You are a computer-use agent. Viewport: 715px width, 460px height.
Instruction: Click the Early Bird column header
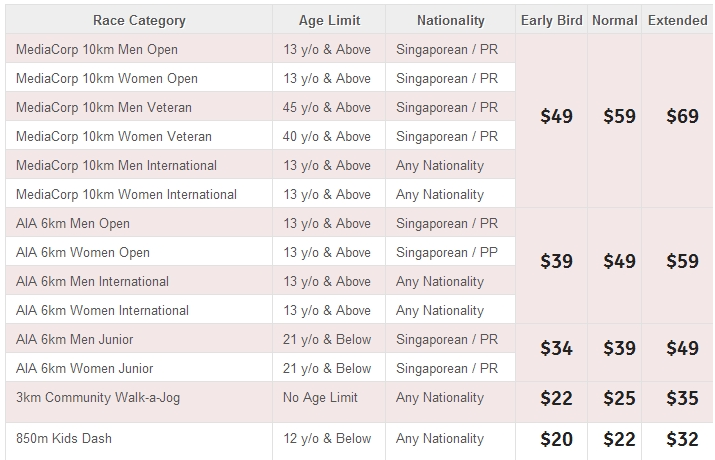point(551,20)
